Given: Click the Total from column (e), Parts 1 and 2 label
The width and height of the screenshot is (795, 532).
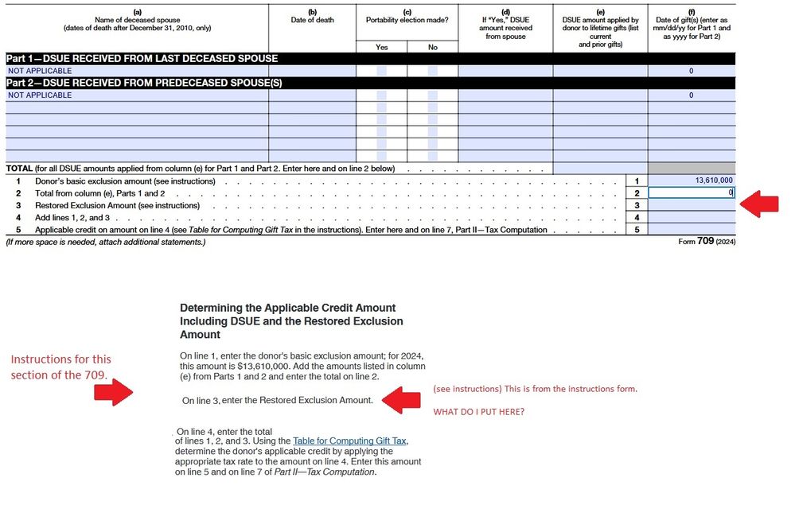Looking at the screenshot, I should [100, 193].
